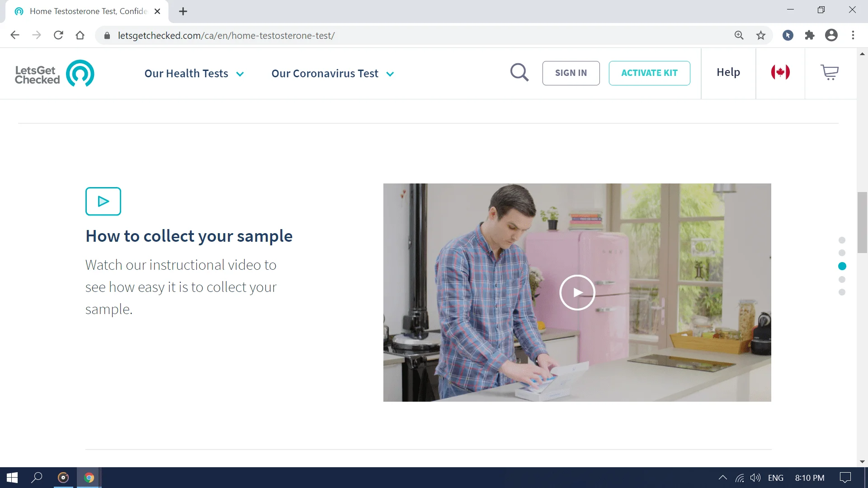This screenshot has height=488, width=868.
Task: Click the How to collect your sample heading
Action: click(x=189, y=236)
